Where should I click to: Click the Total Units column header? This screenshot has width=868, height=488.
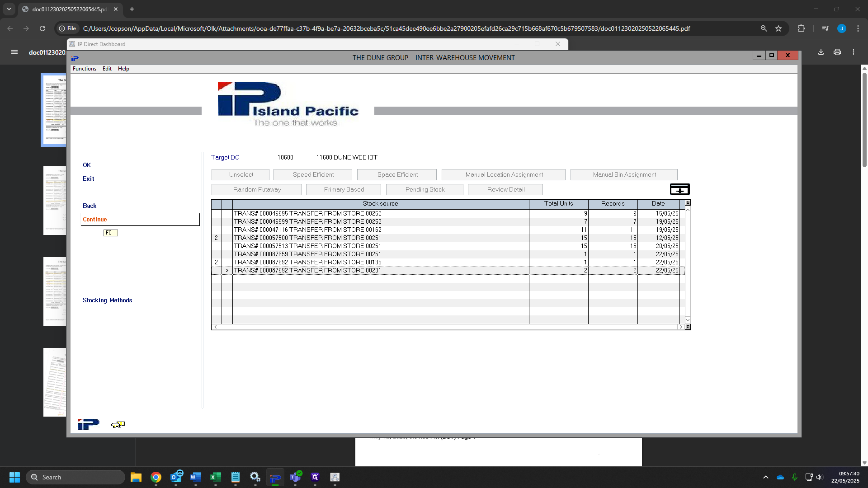click(x=559, y=204)
